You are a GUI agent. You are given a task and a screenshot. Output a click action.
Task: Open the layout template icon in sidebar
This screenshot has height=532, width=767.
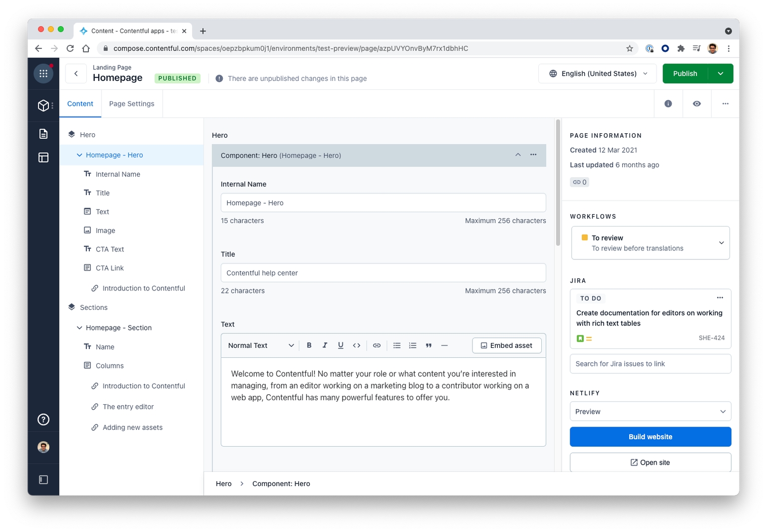[43, 158]
